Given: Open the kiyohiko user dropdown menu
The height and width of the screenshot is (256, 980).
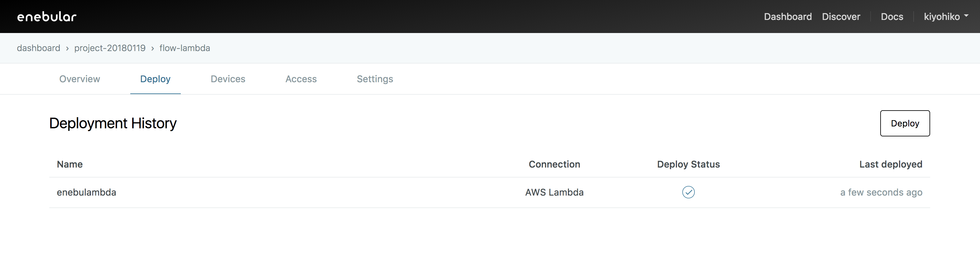Looking at the screenshot, I should [946, 17].
